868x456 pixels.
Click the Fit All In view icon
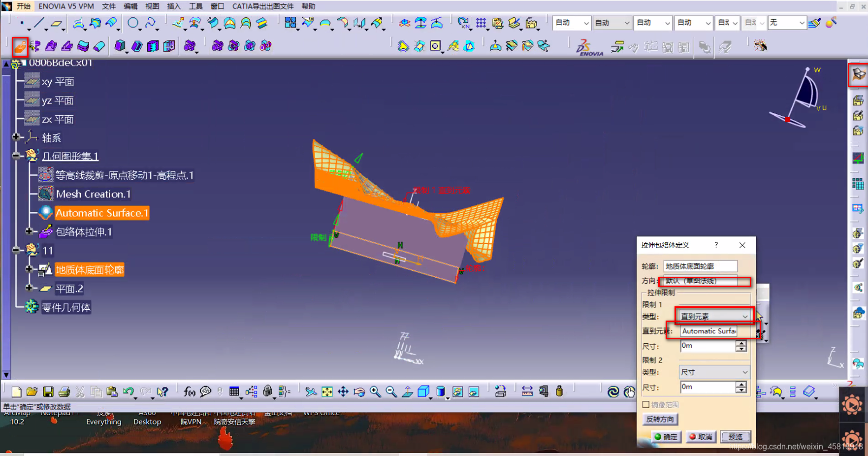[327, 391]
